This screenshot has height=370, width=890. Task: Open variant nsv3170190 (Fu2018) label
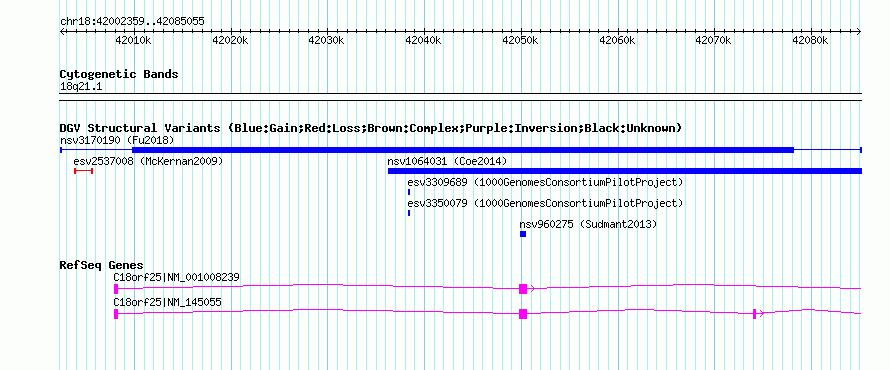(117, 140)
